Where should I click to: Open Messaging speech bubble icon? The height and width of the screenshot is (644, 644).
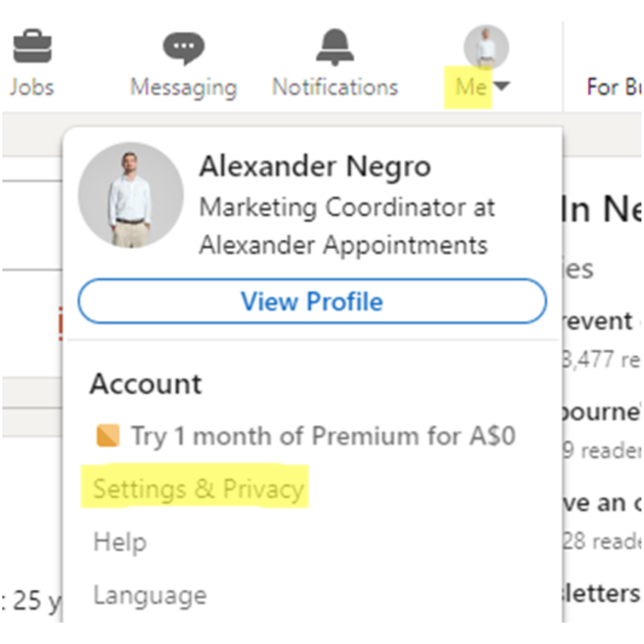click(184, 48)
